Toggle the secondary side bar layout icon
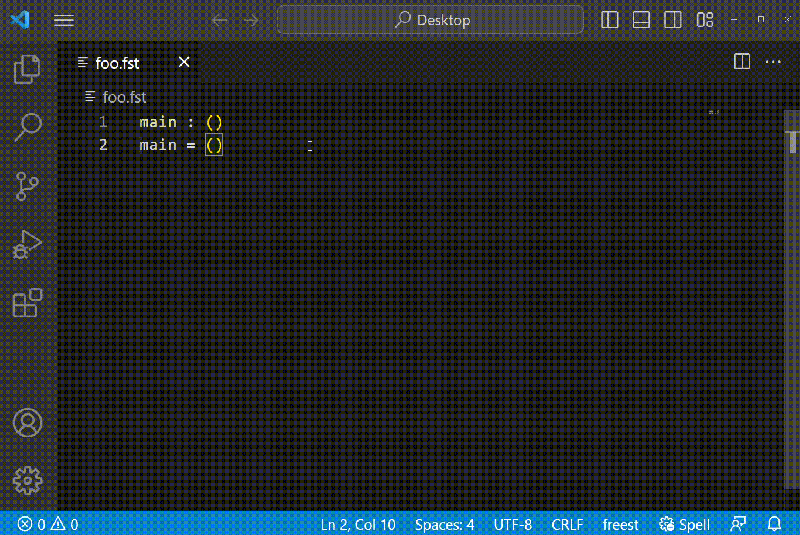This screenshot has height=535, width=800. 673,20
